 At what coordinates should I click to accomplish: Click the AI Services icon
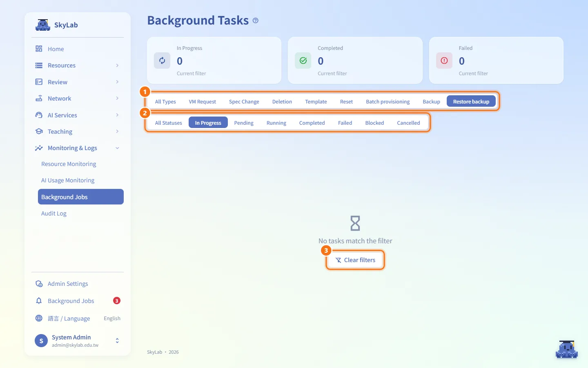click(x=39, y=115)
